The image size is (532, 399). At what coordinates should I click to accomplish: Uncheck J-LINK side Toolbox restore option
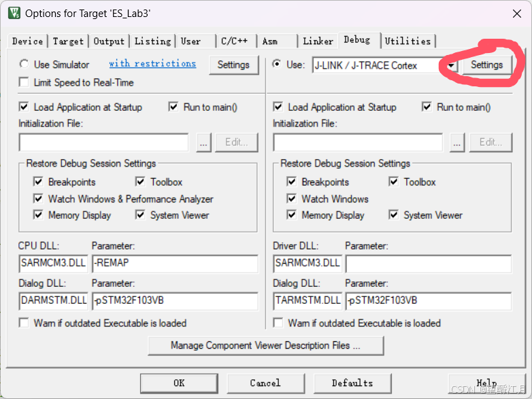pyautogui.click(x=394, y=181)
